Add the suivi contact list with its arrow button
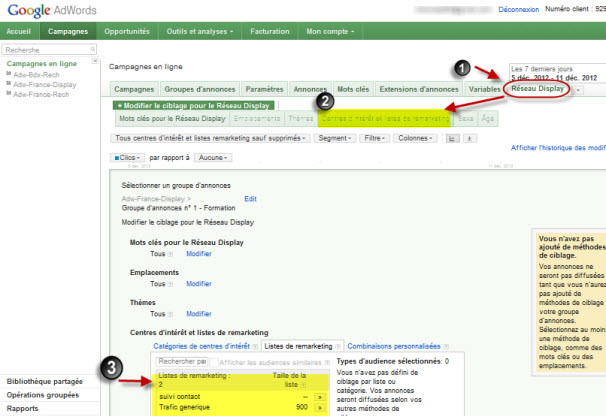This screenshot has height=416, width=606. tap(320, 397)
